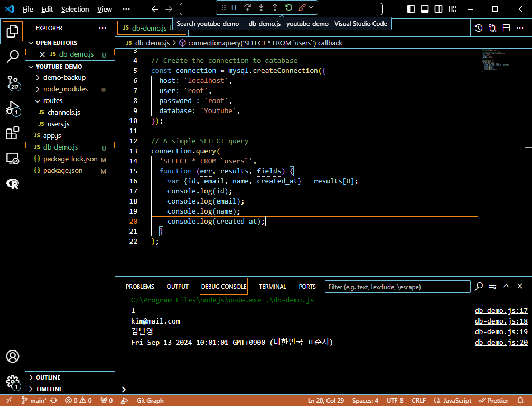
Task: Pause the debug session
Action: click(234, 7)
